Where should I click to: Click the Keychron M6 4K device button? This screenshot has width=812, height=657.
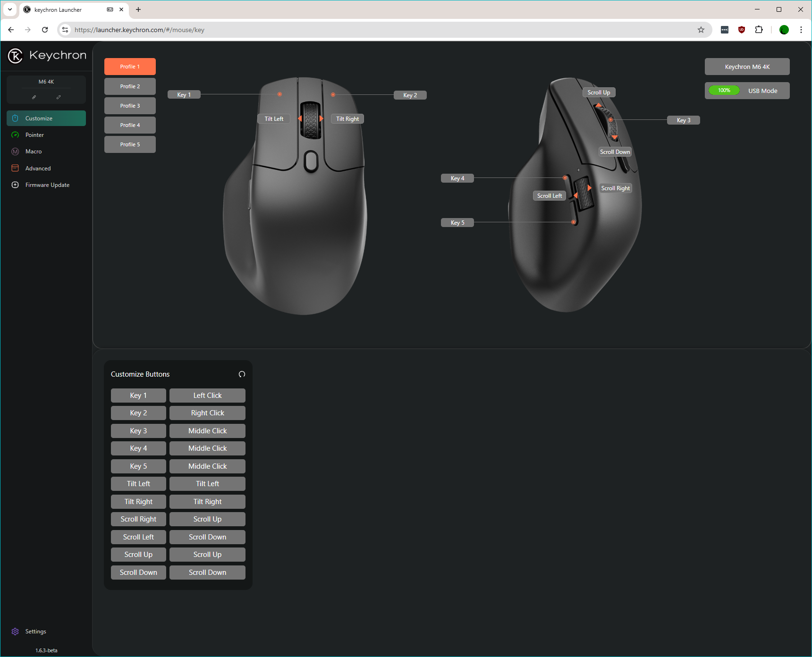pyautogui.click(x=747, y=67)
